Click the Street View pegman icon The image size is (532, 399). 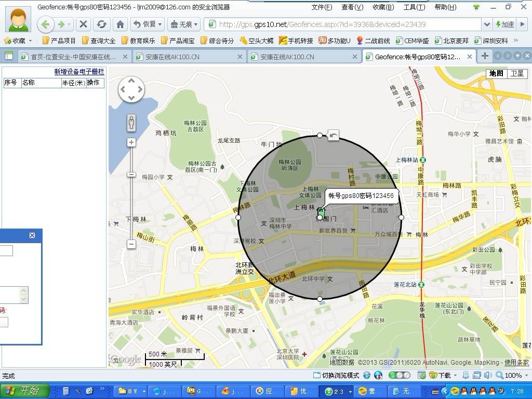click(x=131, y=123)
